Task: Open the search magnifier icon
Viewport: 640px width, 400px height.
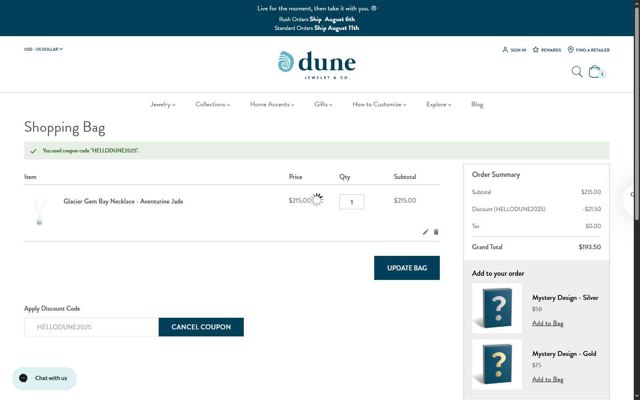Action: click(577, 72)
